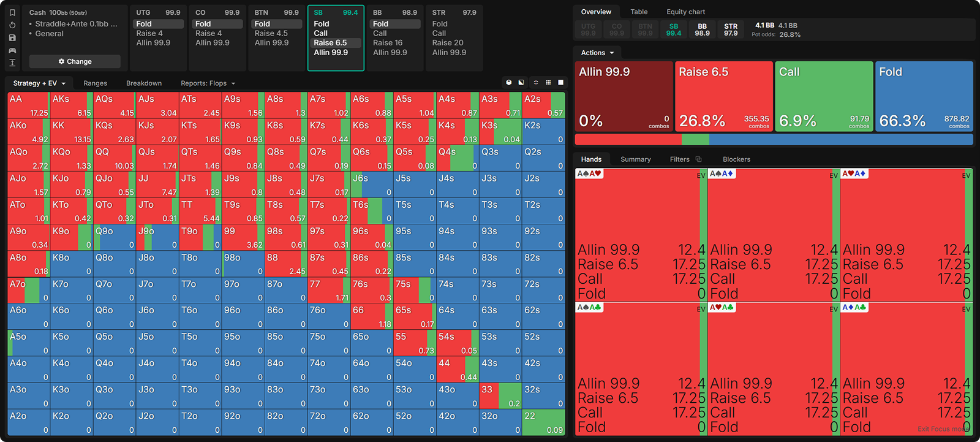The width and height of the screenshot is (980, 442).
Task: Click the Change settings button
Action: click(75, 61)
